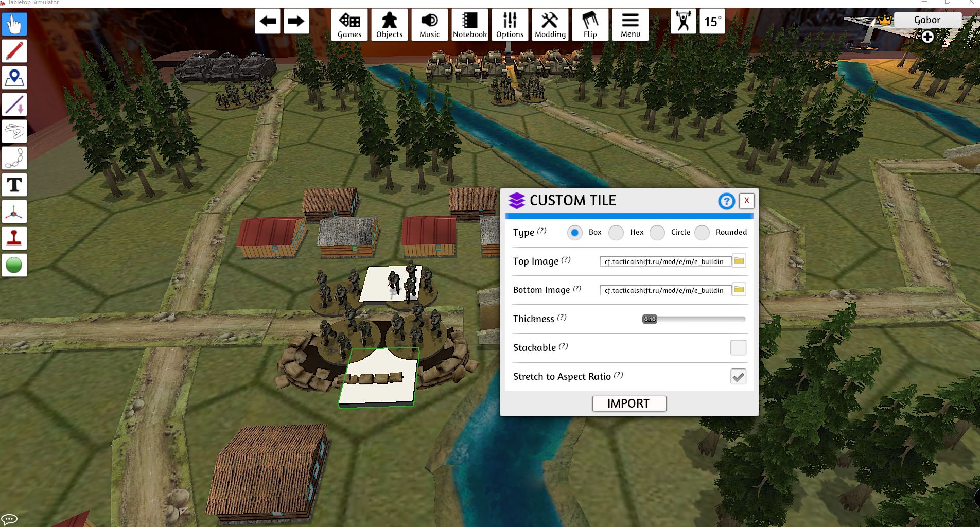Select the Hex tile type
The width and height of the screenshot is (980, 527).
tap(616, 233)
